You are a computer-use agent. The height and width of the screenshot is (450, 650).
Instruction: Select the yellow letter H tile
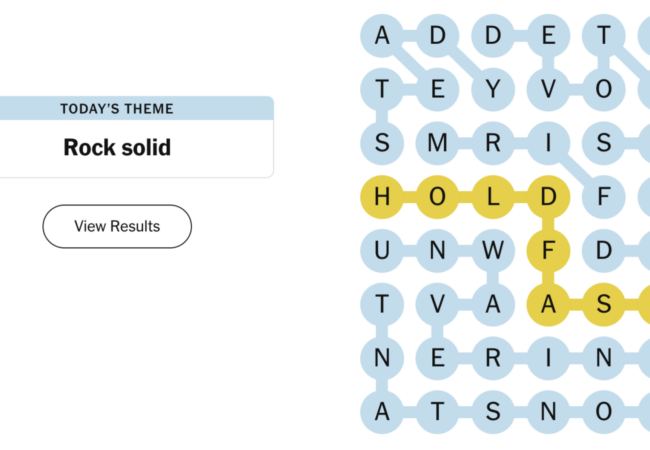click(381, 196)
